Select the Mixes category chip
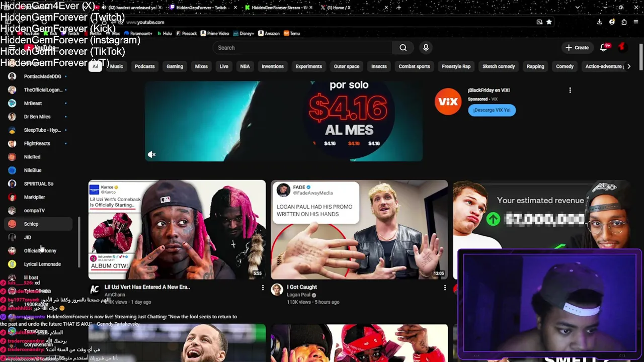 coord(201,66)
